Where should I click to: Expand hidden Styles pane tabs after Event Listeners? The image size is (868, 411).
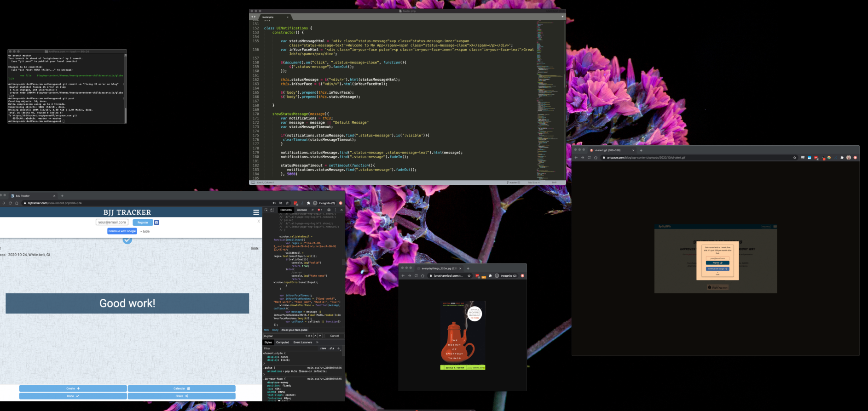click(317, 342)
